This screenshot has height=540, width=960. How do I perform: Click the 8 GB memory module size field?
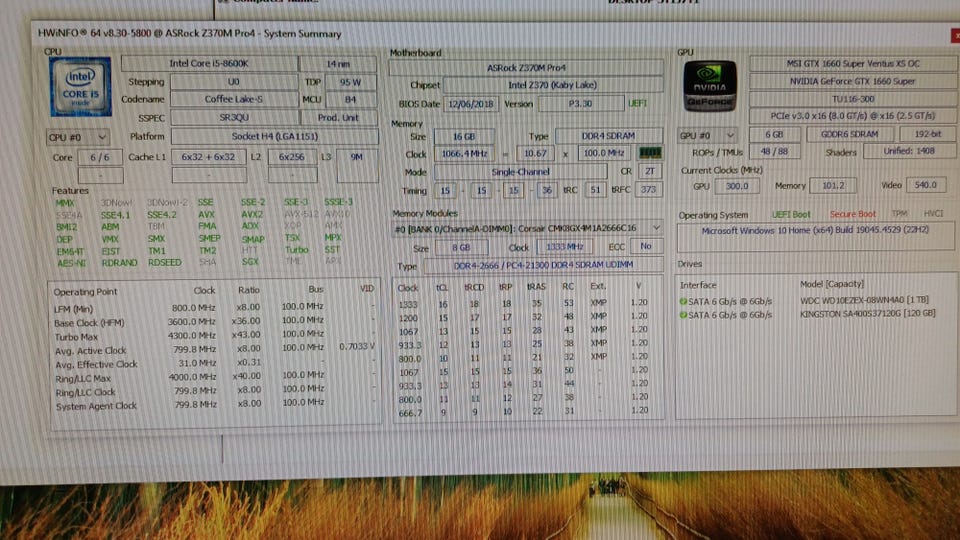461,247
